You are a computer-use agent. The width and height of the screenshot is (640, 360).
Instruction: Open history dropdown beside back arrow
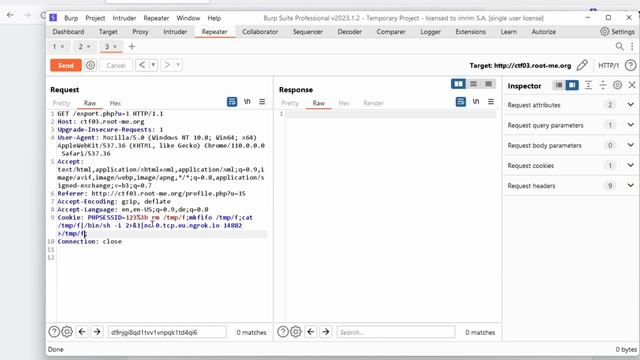point(153,65)
